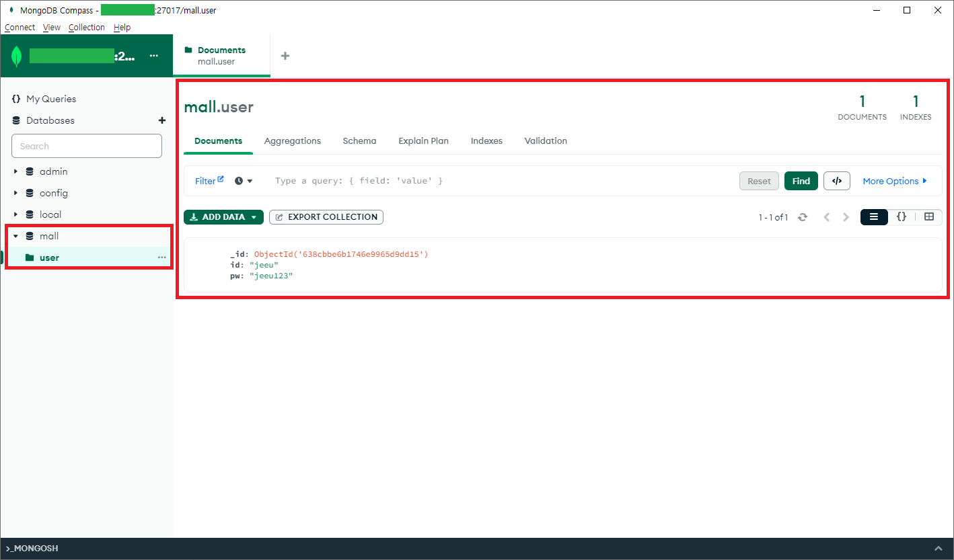The height and width of the screenshot is (560, 954).
Task: Expand the admin database tree
Action: click(x=15, y=171)
